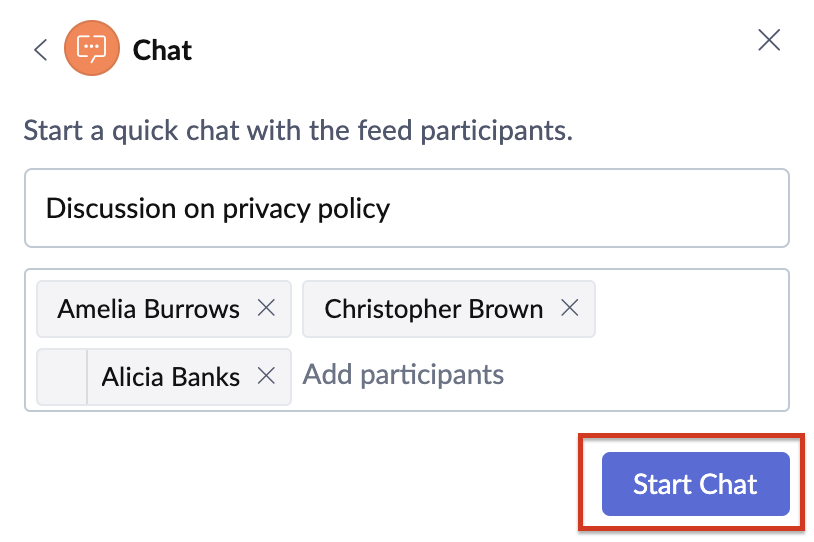Image resolution: width=814 pixels, height=542 pixels.
Task: Click the word policy in chat title
Action: click(353, 209)
